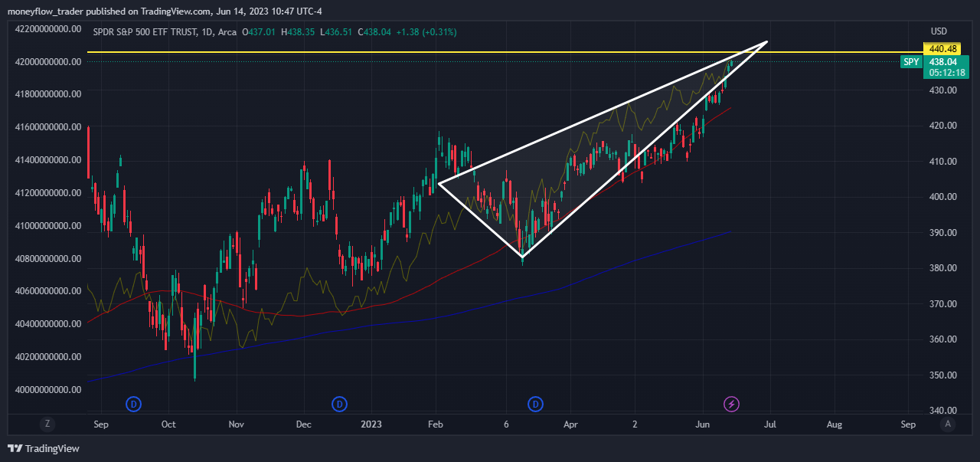This screenshot has width=980, height=462.
Task: Click the Aug label on the time axis
Action: 835,424
